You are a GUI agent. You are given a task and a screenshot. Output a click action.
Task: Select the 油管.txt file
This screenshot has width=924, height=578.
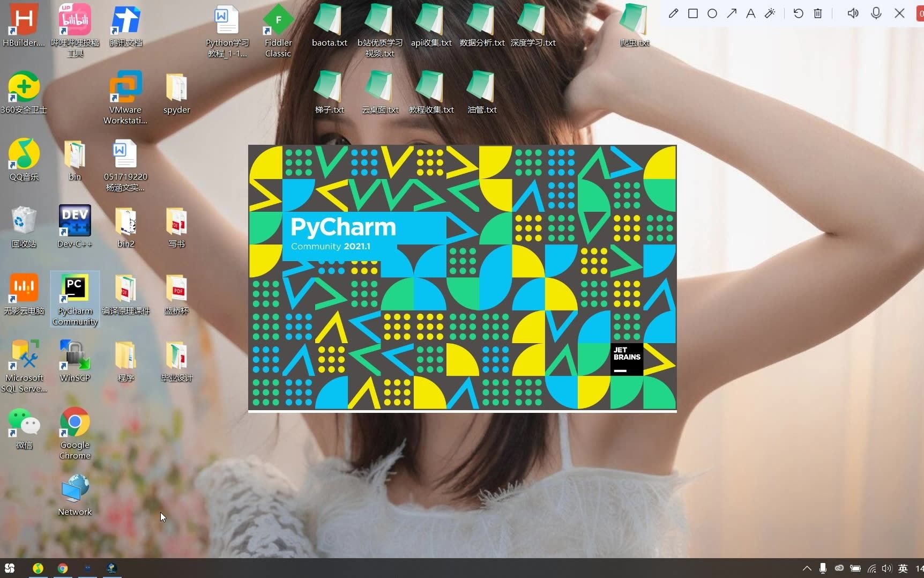point(482,93)
